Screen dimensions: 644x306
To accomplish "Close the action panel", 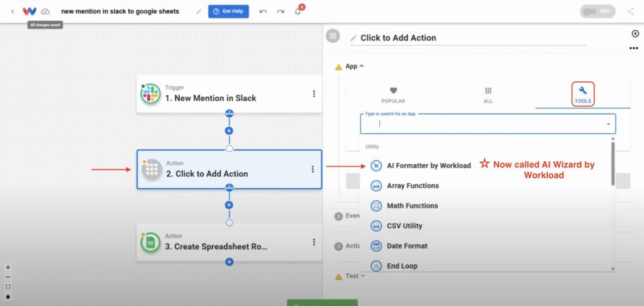I will (x=635, y=33).
